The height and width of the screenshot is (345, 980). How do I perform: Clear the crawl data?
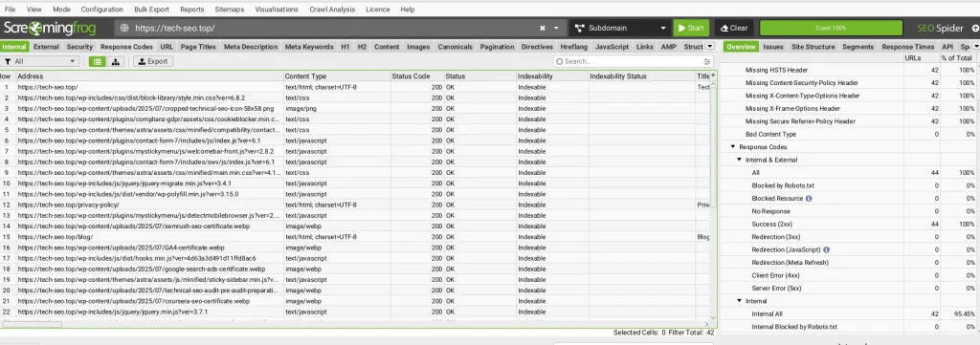[x=734, y=28]
